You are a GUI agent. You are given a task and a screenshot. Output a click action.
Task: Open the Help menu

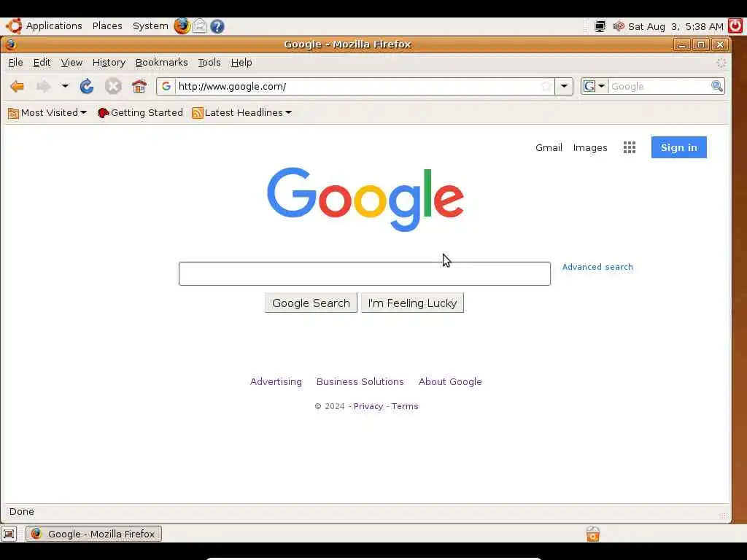241,63
